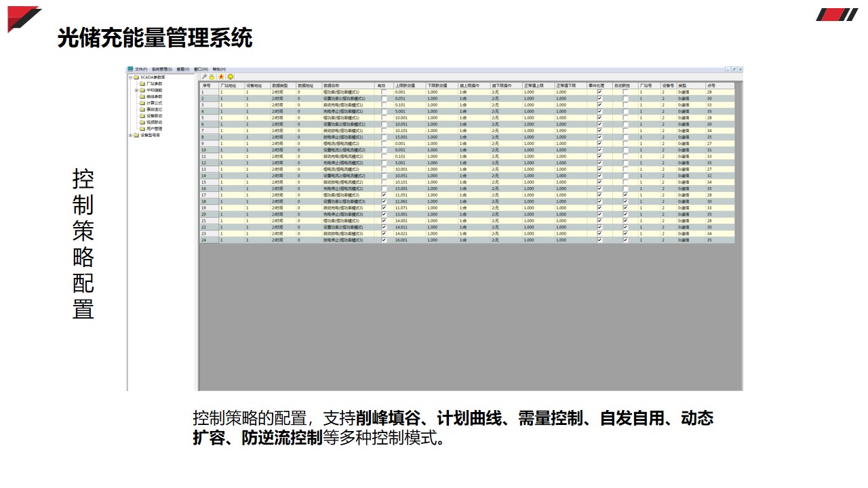Click the inner window minimize button
This screenshot has width=868, height=488.
point(728,69)
